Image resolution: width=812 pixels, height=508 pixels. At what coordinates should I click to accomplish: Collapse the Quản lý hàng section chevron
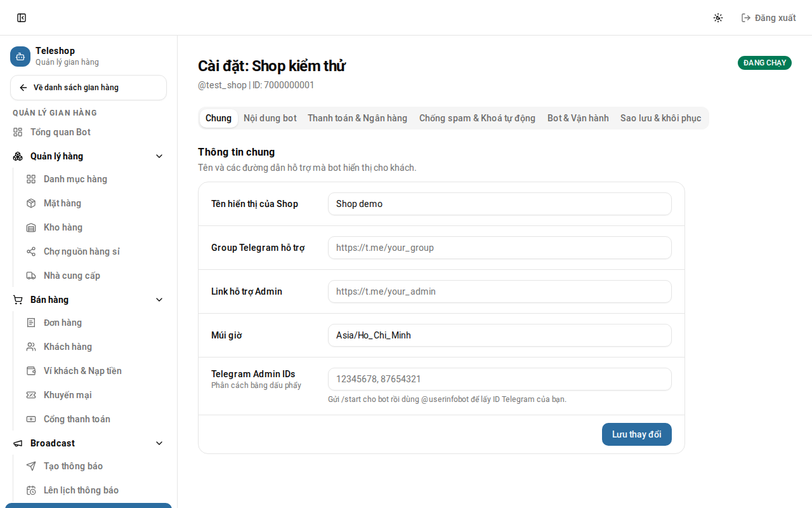pos(159,156)
